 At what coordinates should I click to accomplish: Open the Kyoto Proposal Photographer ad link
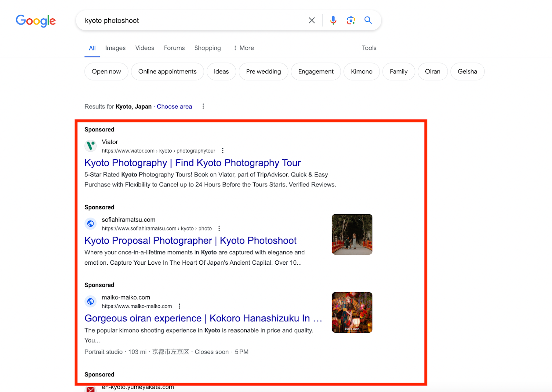click(x=190, y=241)
